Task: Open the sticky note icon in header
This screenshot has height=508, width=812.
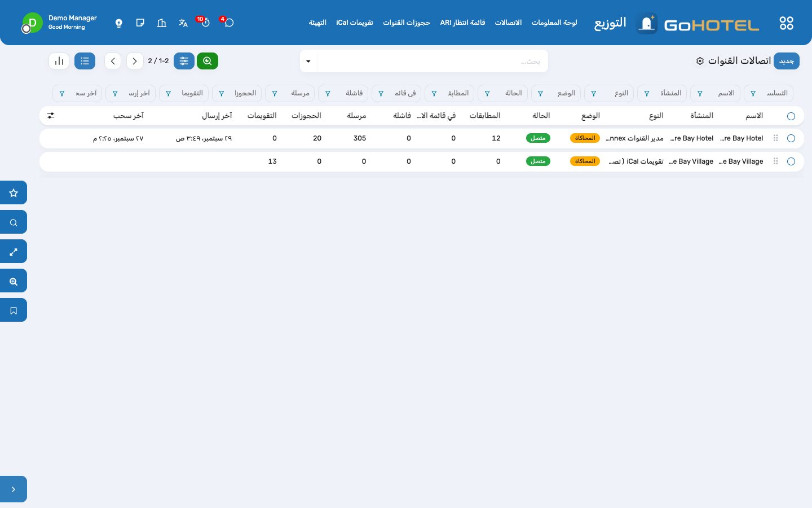Action: [x=140, y=23]
